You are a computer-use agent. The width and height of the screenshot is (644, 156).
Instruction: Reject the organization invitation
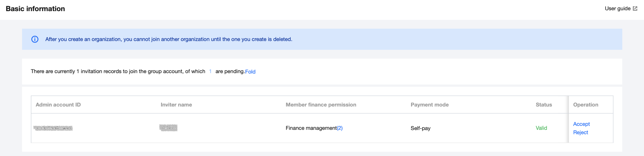pos(580,133)
